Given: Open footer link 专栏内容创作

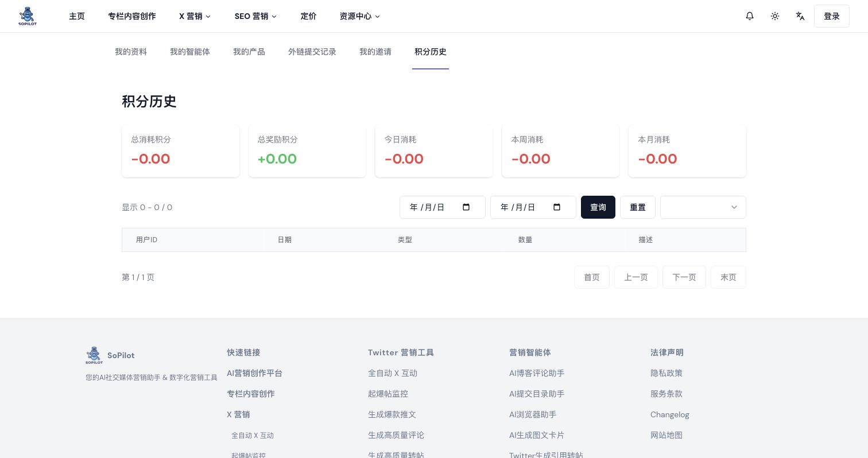Looking at the screenshot, I should [251, 394].
